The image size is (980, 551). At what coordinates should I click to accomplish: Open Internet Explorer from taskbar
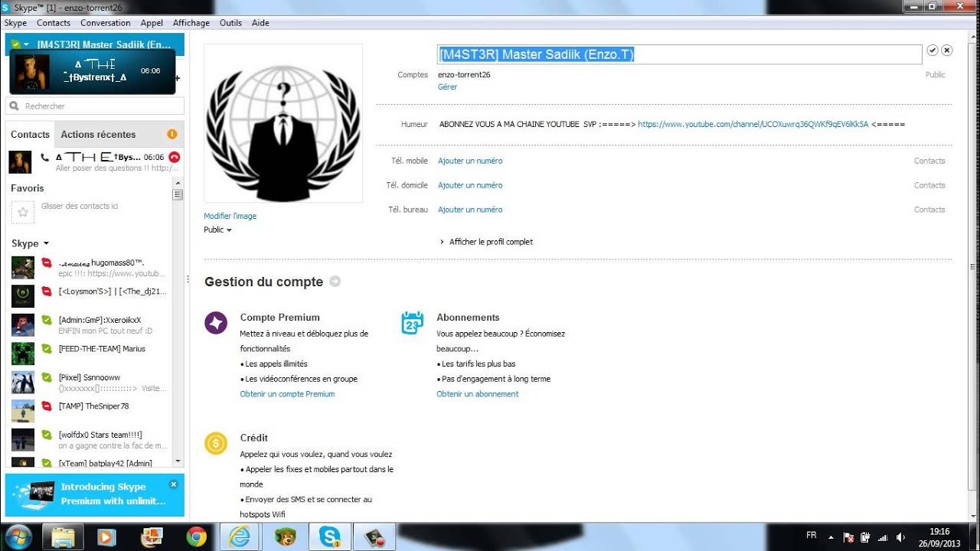240,537
